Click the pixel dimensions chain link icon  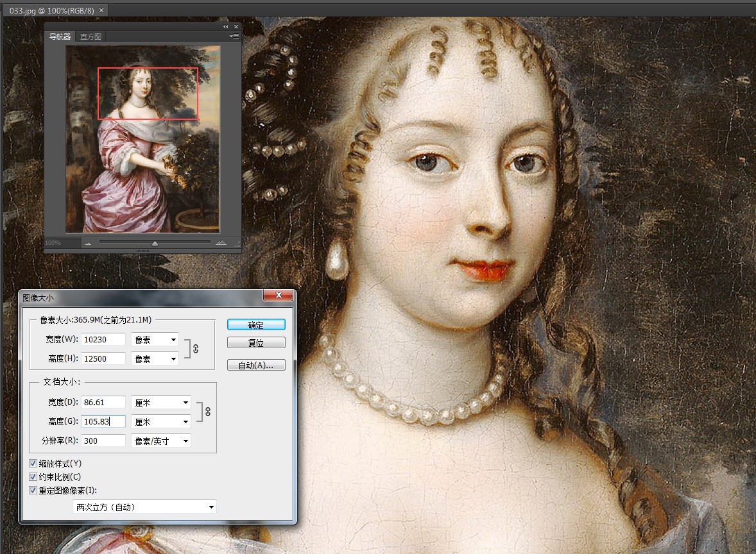[196, 348]
